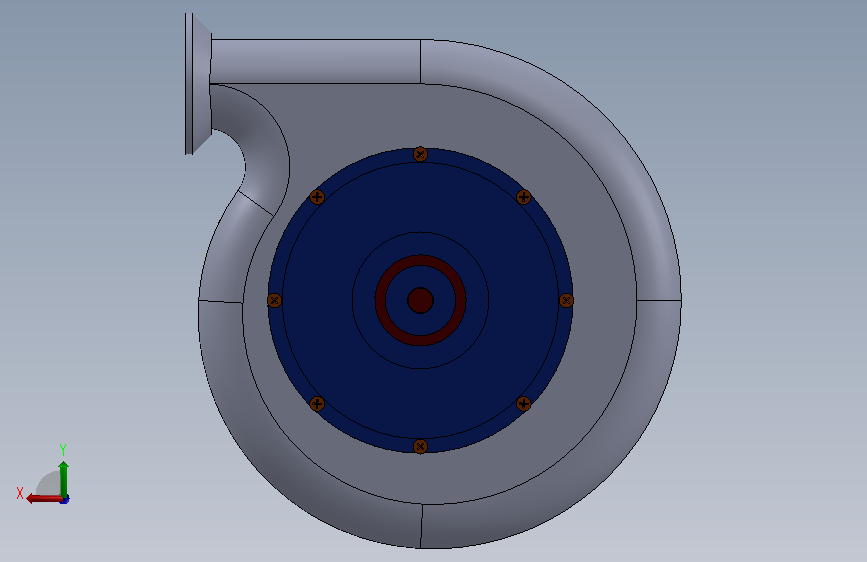Select the lower-left screw on the blue cover

pos(317,404)
